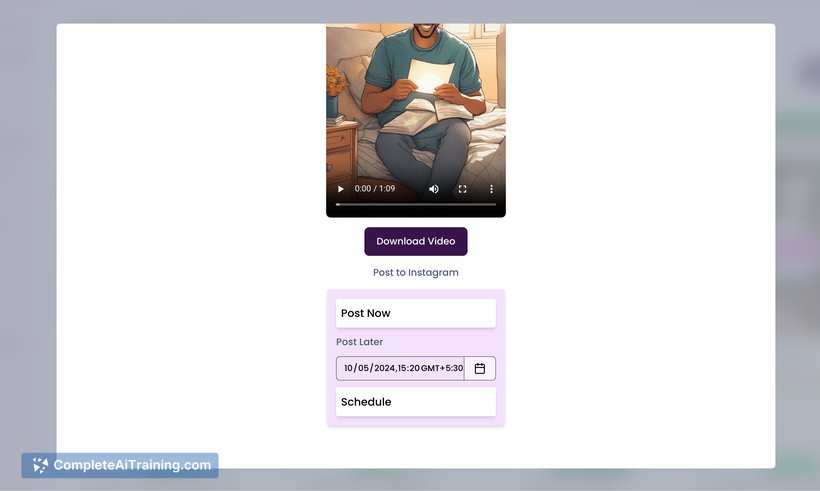Select the month value 05 in date field
Screen dimensions: 820x491
coord(364,369)
